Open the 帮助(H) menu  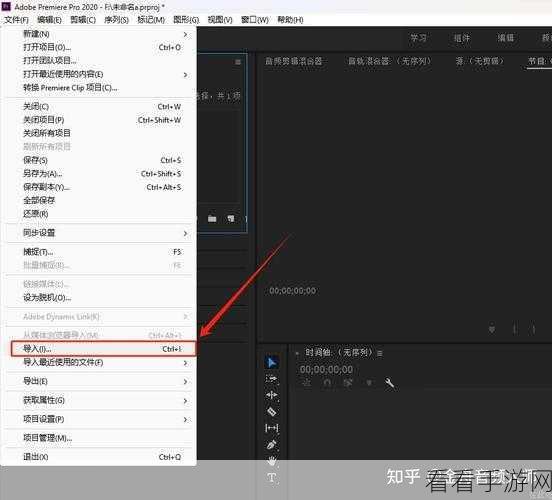point(290,20)
